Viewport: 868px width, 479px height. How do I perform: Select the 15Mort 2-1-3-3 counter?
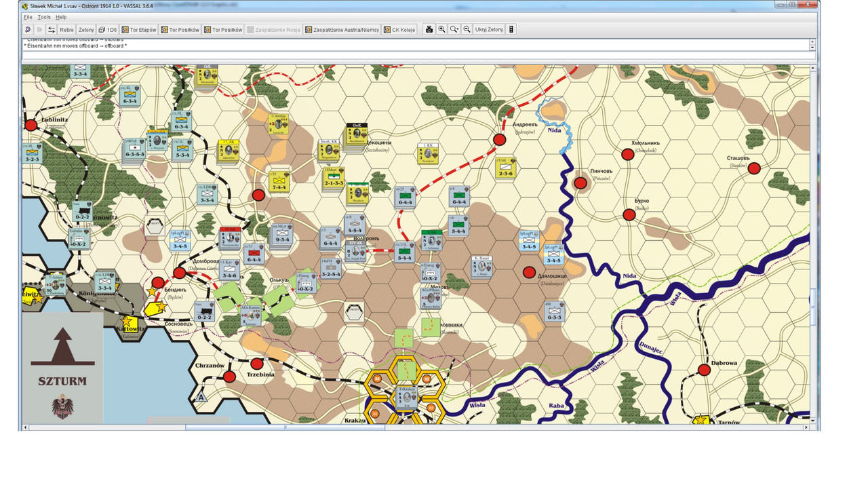333,178
